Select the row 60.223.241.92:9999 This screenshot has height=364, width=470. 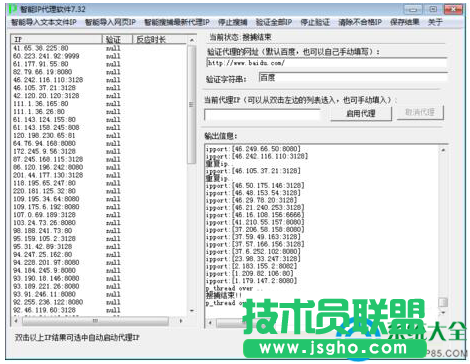[x=46, y=56]
